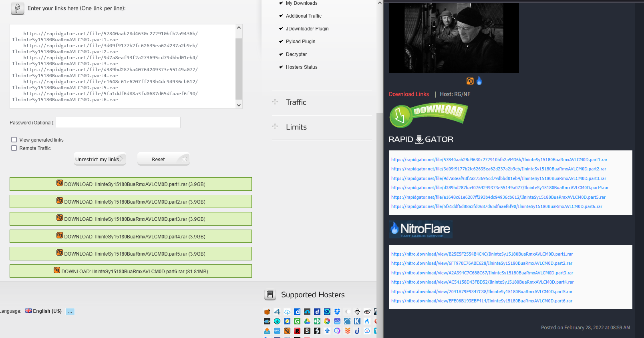
Task: Open the Decrypter menu item
Action: click(x=296, y=54)
